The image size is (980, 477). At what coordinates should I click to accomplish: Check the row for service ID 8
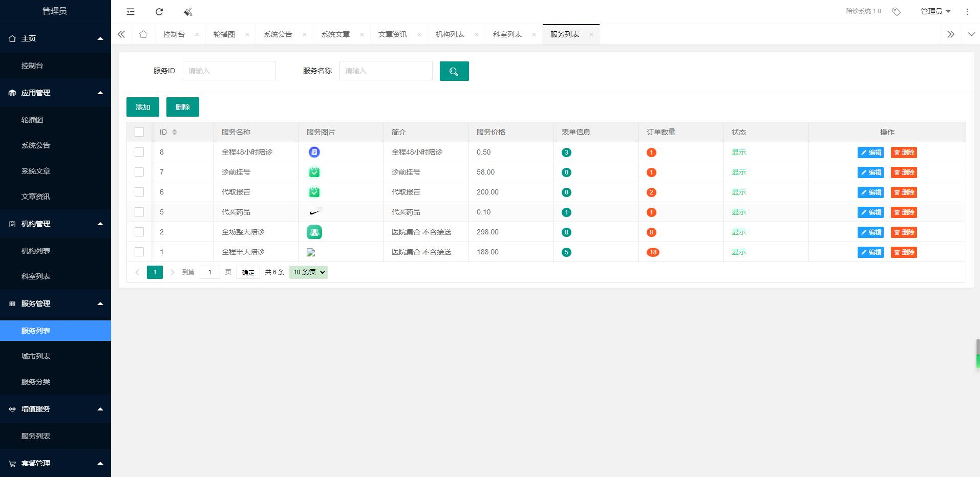coord(139,152)
